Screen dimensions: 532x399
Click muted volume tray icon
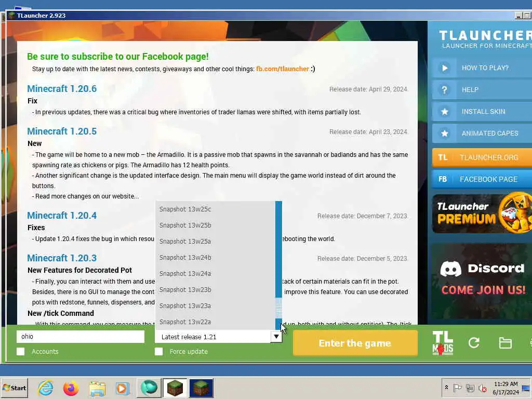(x=482, y=388)
